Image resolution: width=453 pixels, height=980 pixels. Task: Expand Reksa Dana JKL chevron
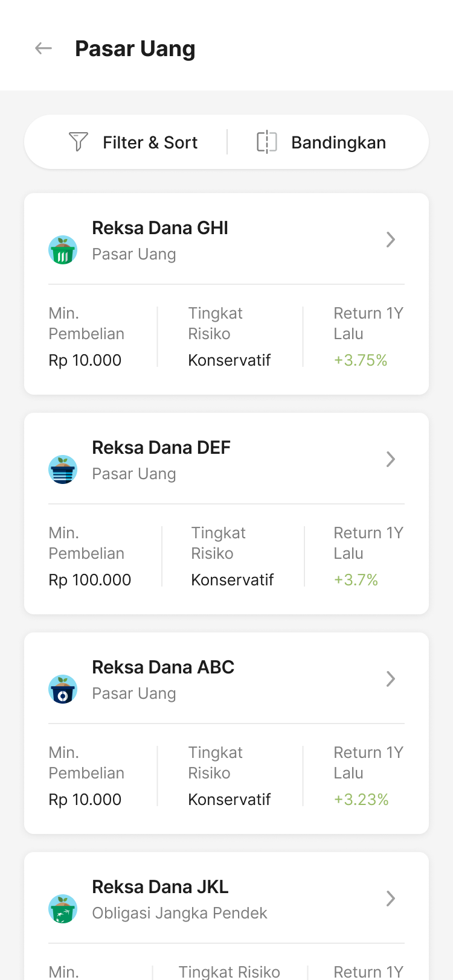pyautogui.click(x=391, y=899)
